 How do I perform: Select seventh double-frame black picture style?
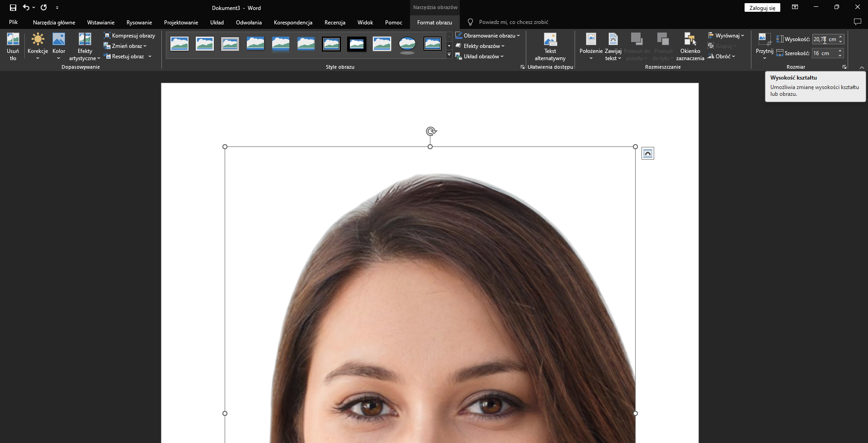[331, 44]
